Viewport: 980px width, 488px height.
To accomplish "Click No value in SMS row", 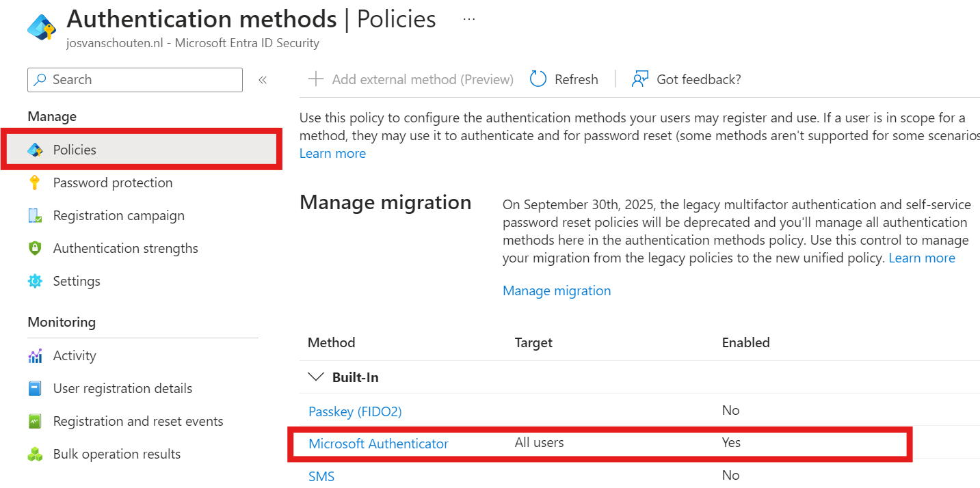I will (x=730, y=475).
